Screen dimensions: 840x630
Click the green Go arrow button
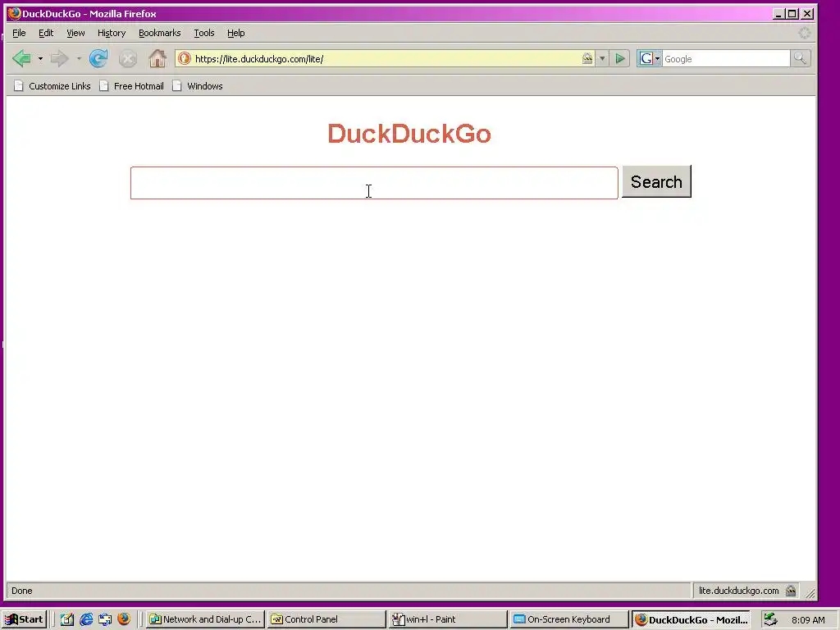[x=620, y=58]
